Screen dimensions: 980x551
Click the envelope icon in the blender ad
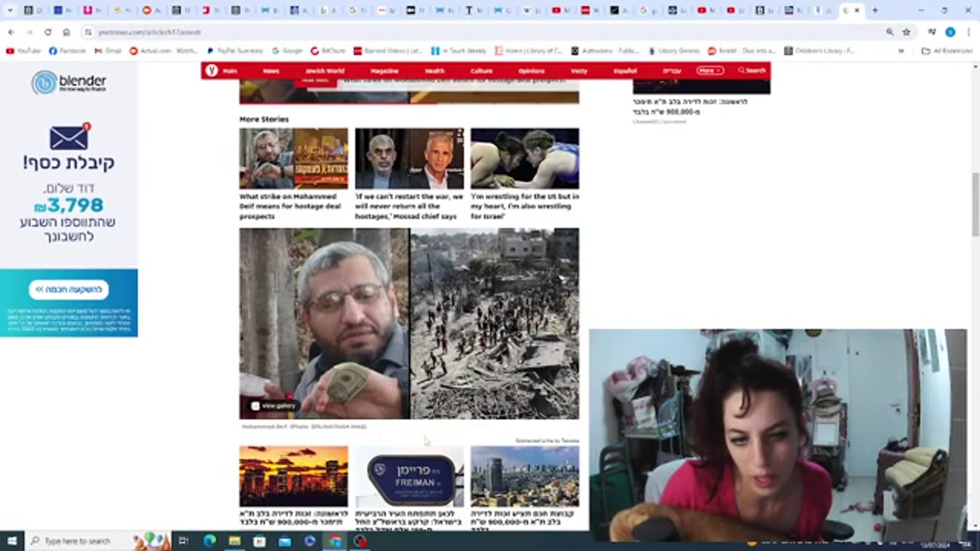69,138
